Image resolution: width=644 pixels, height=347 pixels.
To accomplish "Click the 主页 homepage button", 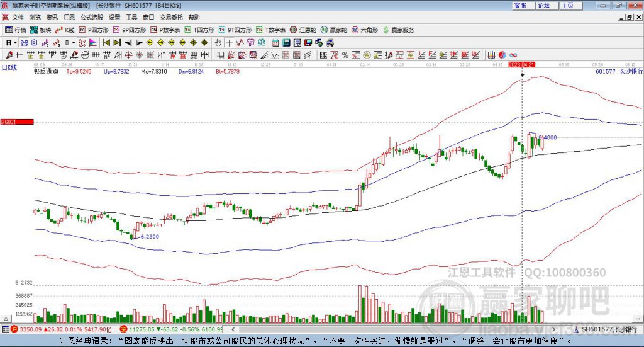I will [570, 5].
